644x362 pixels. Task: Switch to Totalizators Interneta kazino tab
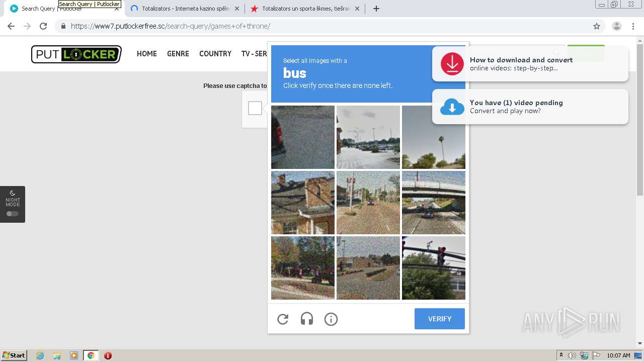[184, 9]
